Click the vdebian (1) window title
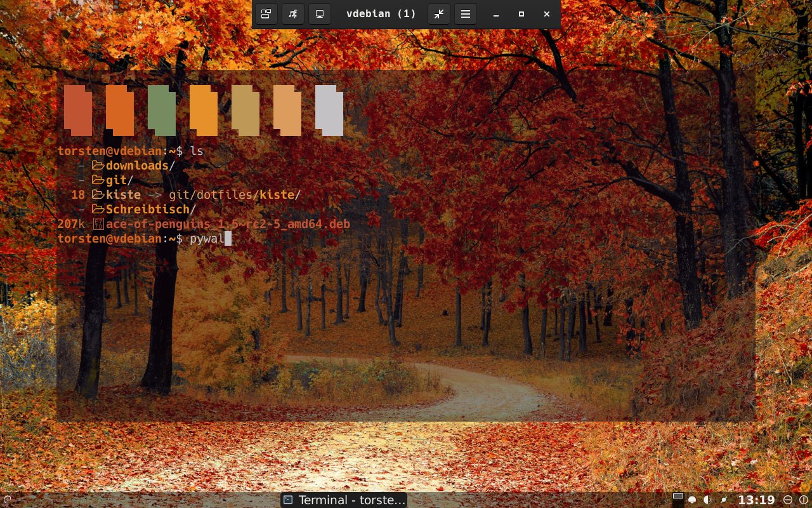 click(381, 14)
